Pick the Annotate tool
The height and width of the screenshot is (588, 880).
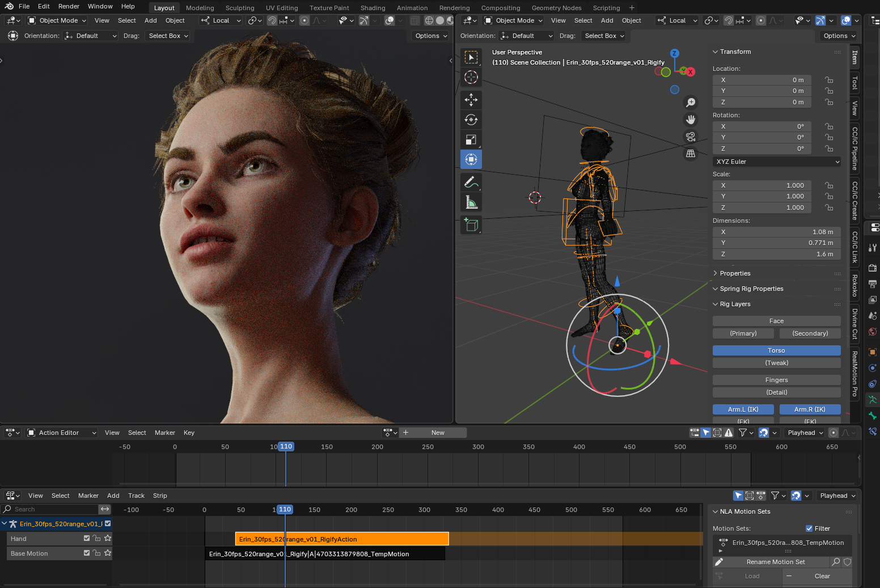coord(471,182)
